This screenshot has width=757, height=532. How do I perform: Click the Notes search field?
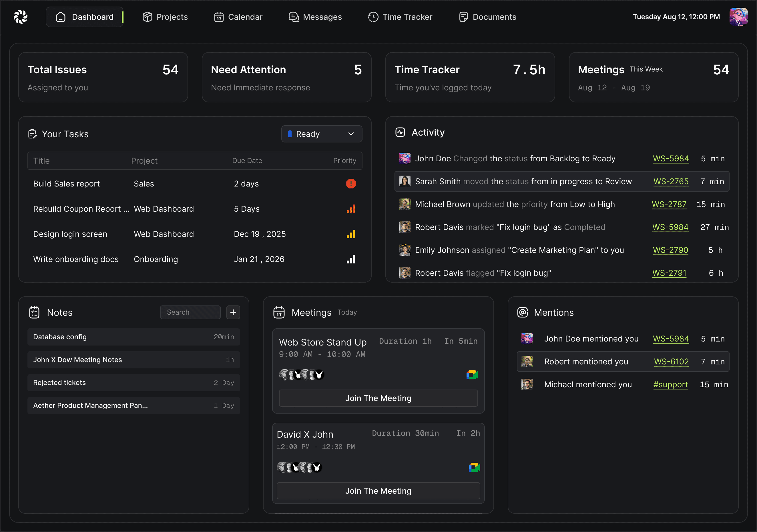pos(190,312)
